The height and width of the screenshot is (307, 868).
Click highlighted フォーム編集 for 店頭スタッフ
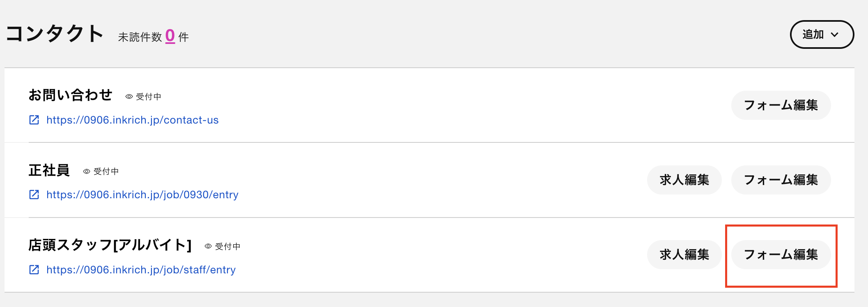tap(781, 254)
